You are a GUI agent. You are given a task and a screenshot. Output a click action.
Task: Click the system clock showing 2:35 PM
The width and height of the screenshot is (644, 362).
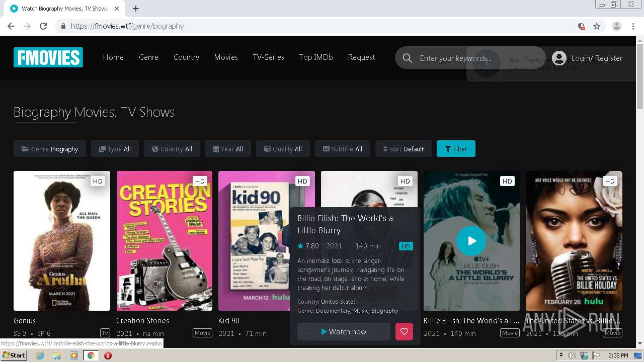click(x=618, y=355)
